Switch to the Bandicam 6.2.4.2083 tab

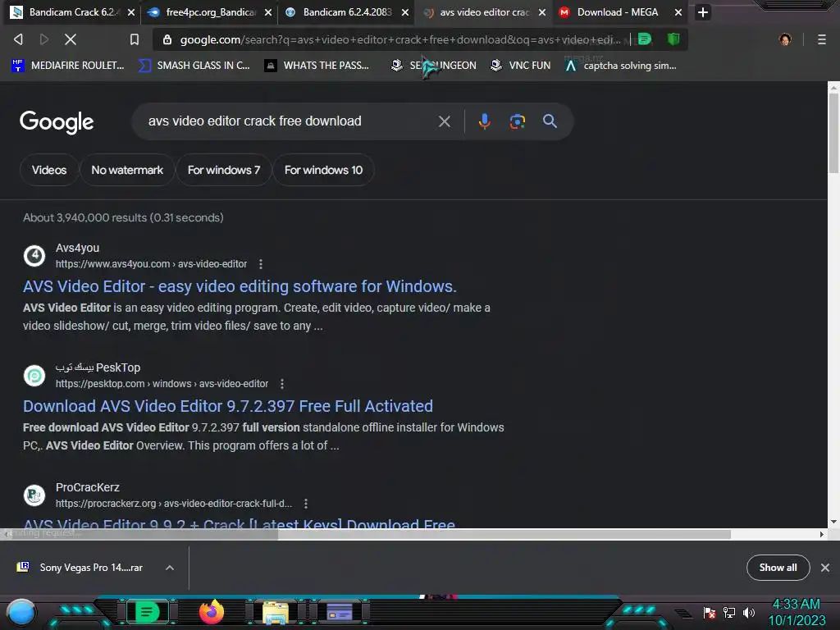pos(347,11)
